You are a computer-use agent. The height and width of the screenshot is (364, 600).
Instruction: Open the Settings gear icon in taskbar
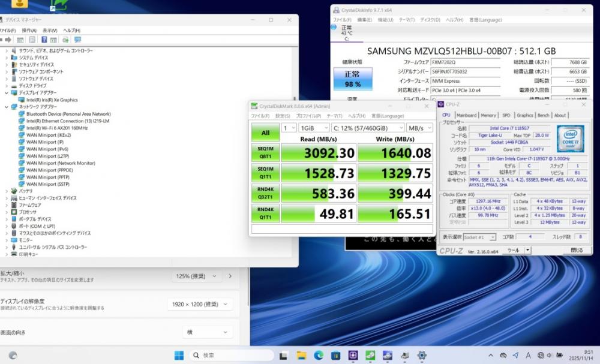[422, 356]
